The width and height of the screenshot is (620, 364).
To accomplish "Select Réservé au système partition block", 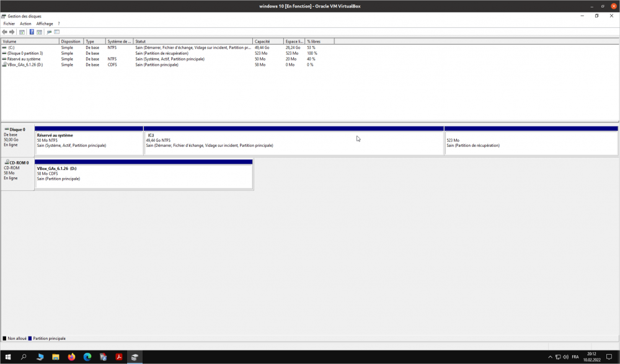I will (x=89, y=141).
